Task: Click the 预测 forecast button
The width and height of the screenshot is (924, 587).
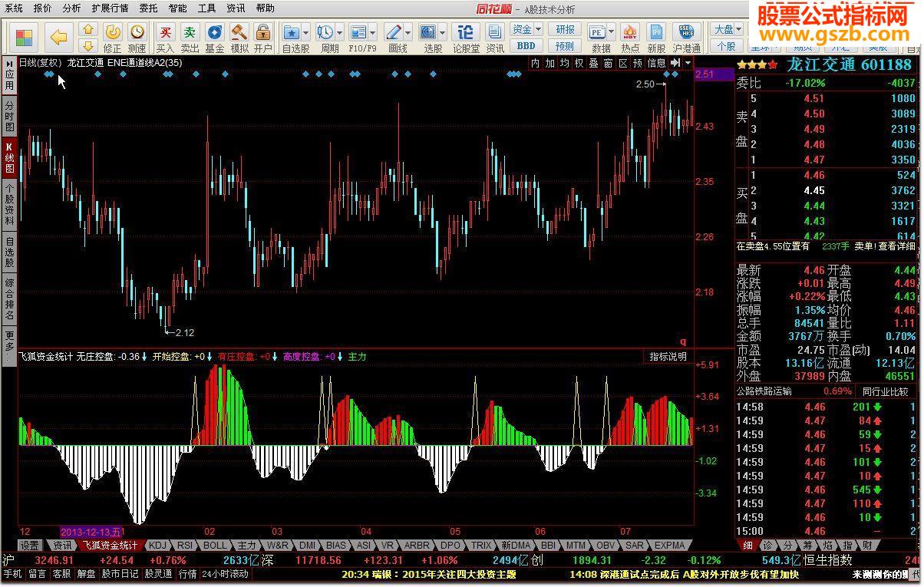Action: (x=565, y=45)
